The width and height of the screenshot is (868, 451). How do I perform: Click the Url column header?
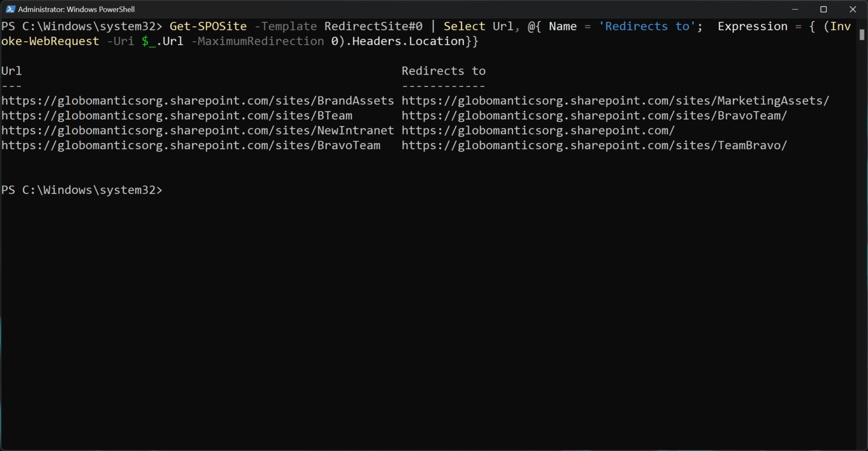(x=11, y=71)
